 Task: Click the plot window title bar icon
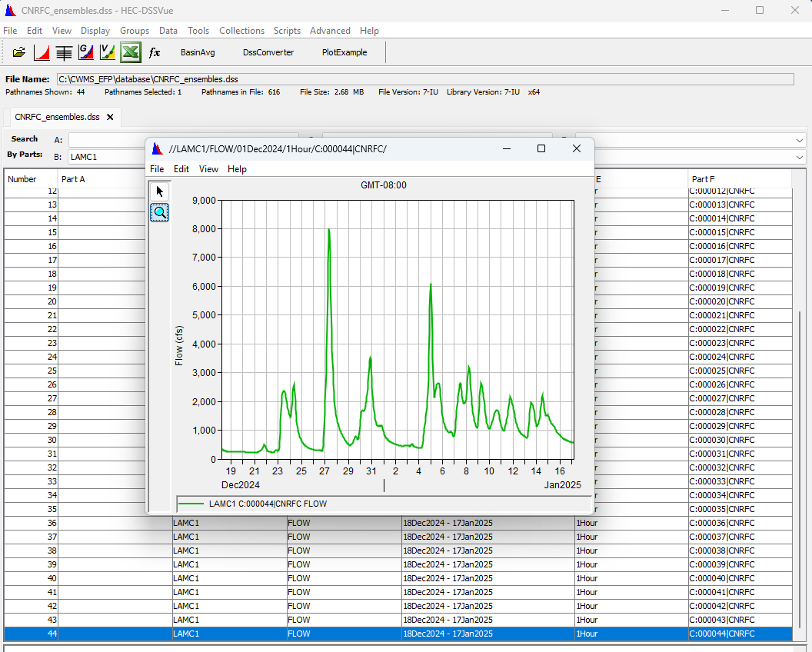point(158,149)
